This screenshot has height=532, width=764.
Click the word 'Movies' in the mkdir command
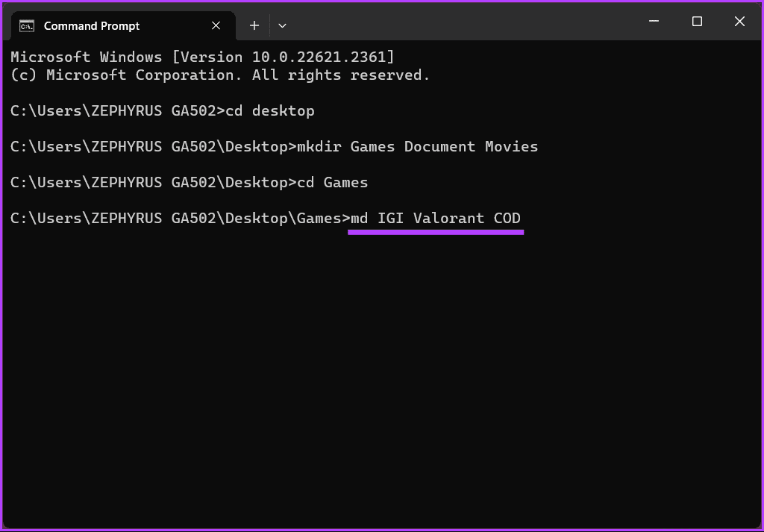pos(511,147)
